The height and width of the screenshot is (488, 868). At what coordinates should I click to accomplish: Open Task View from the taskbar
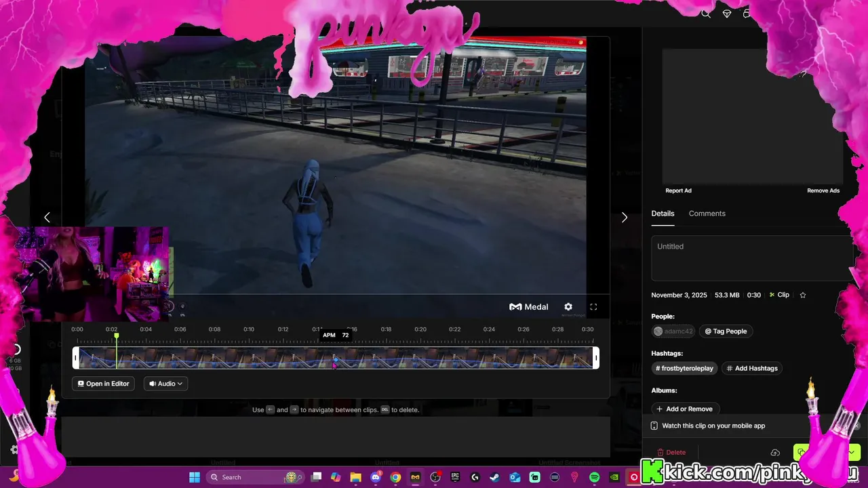pyautogui.click(x=316, y=477)
